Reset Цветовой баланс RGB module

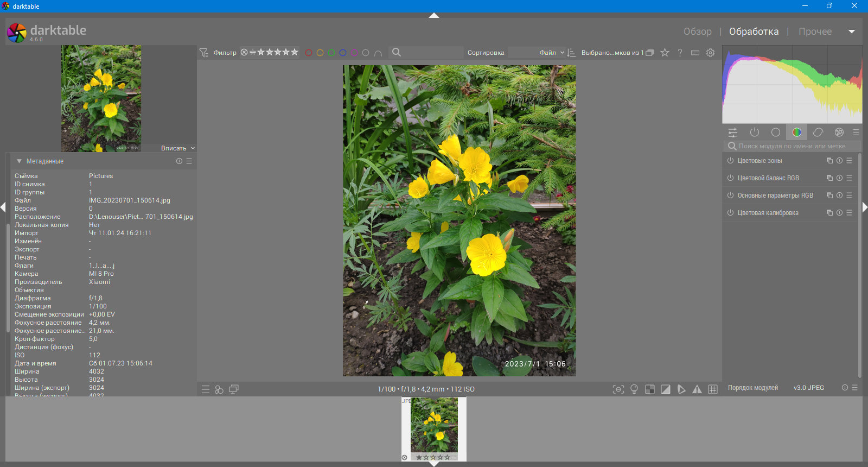(x=839, y=178)
